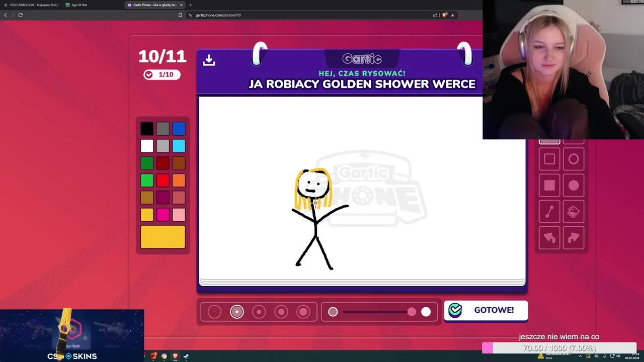Redo the stroke with forward arrow
644x362 pixels.
[x=574, y=238]
